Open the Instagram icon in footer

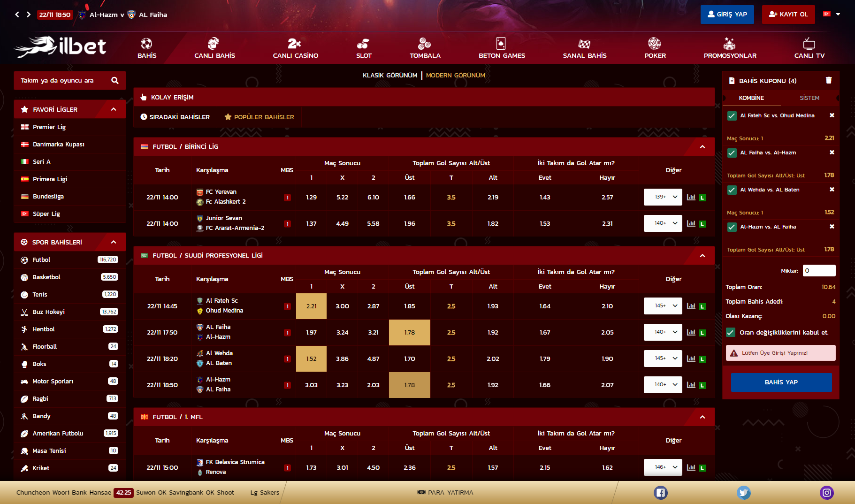826,493
